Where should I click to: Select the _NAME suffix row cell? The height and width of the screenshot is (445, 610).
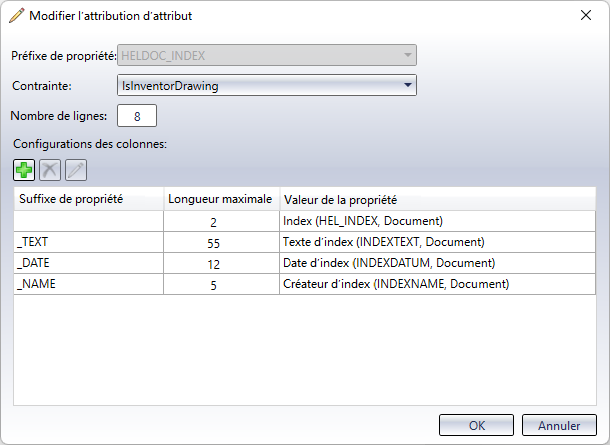pyautogui.click(x=88, y=284)
